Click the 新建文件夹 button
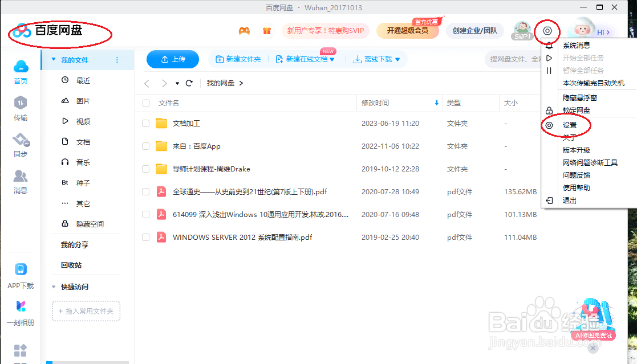 click(x=238, y=59)
